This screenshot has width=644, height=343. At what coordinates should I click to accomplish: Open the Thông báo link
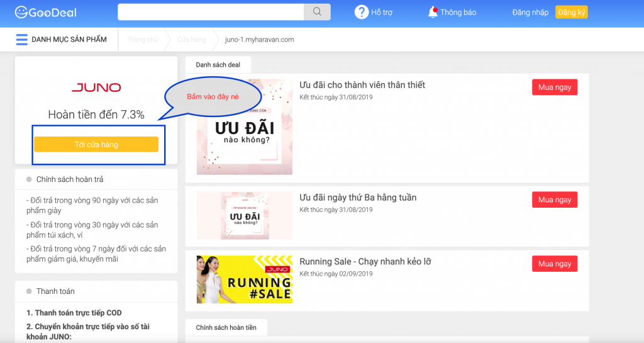(x=458, y=13)
